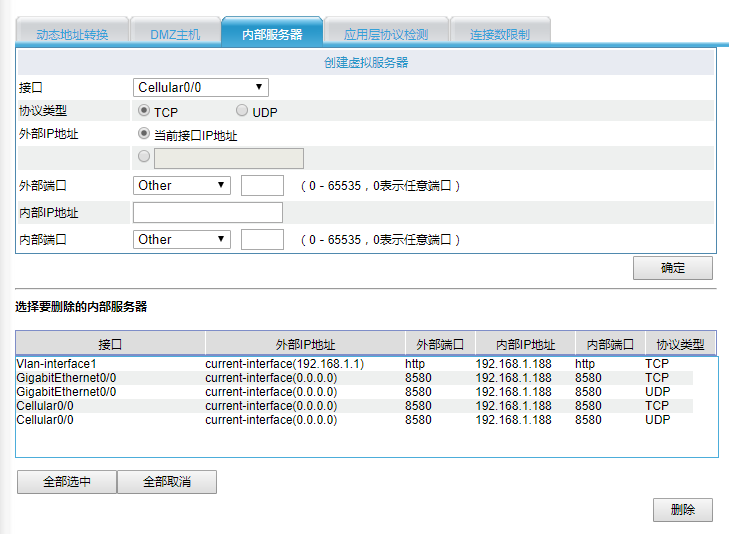Select Cellular0/0 row with UDP protocol
This screenshot has width=729, height=534.
click(354, 420)
